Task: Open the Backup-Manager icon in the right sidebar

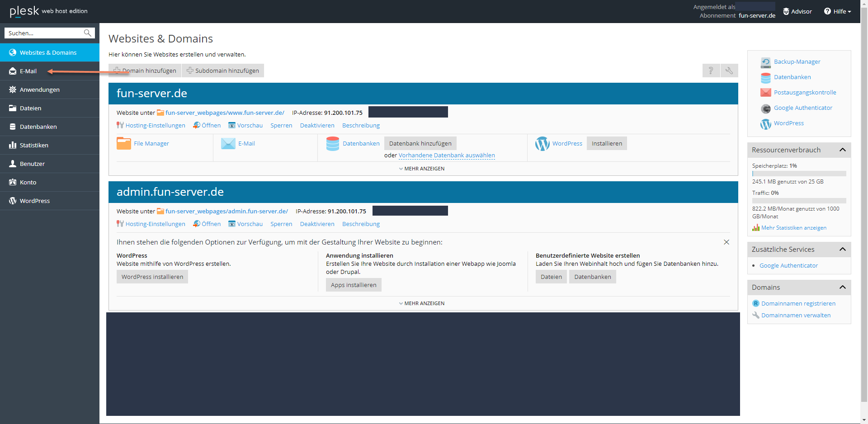Action: click(x=765, y=62)
